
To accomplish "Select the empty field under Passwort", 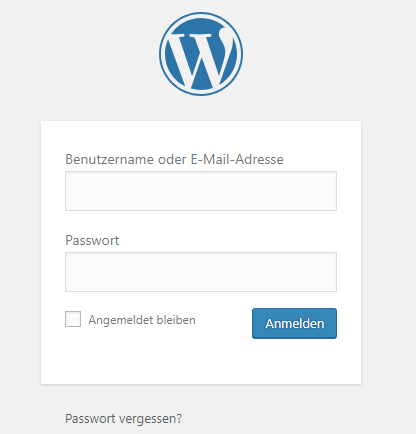I will pos(201,272).
